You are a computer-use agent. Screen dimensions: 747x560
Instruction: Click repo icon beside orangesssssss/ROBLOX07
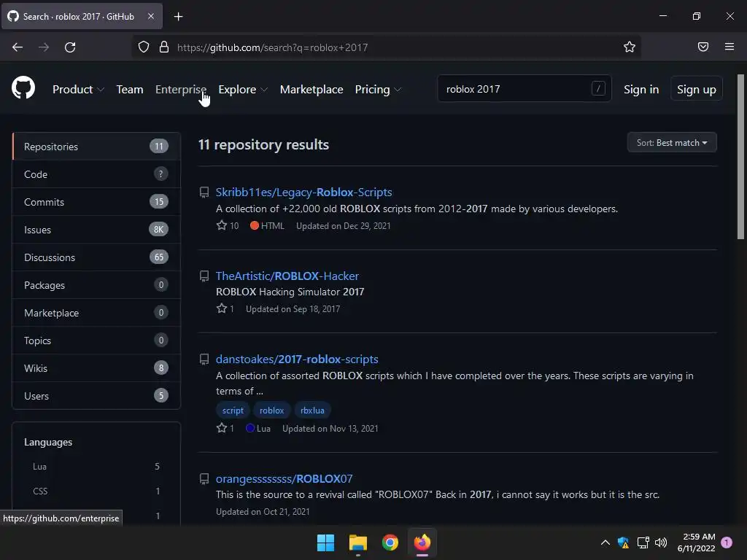point(204,479)
